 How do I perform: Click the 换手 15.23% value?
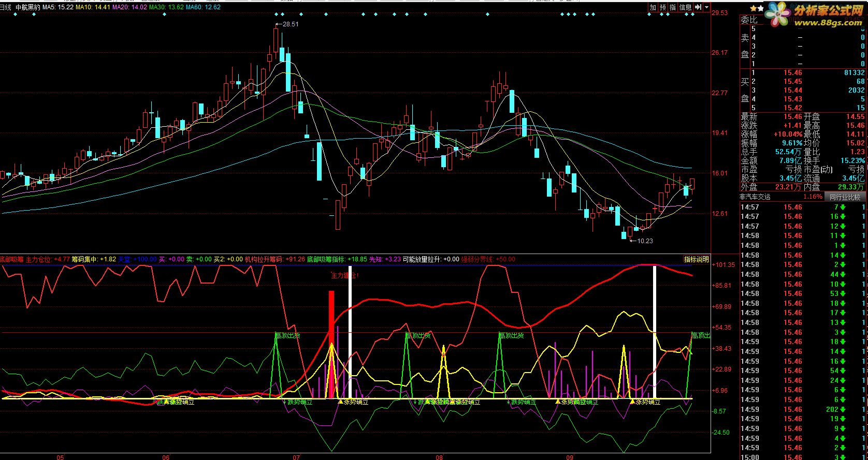tap(853, 161)
